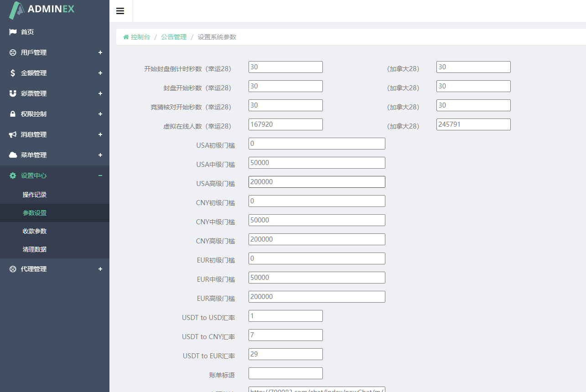This screenshot has height=392, width=586.
Task: Click the lock icon for 权限控制
Action: coord(13,114)
